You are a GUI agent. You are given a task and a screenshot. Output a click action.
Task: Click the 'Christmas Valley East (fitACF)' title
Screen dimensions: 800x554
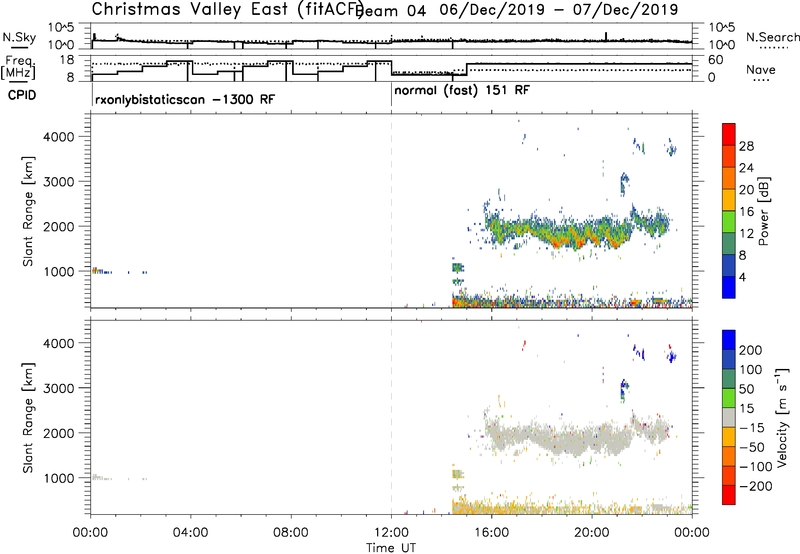point(228,10)
